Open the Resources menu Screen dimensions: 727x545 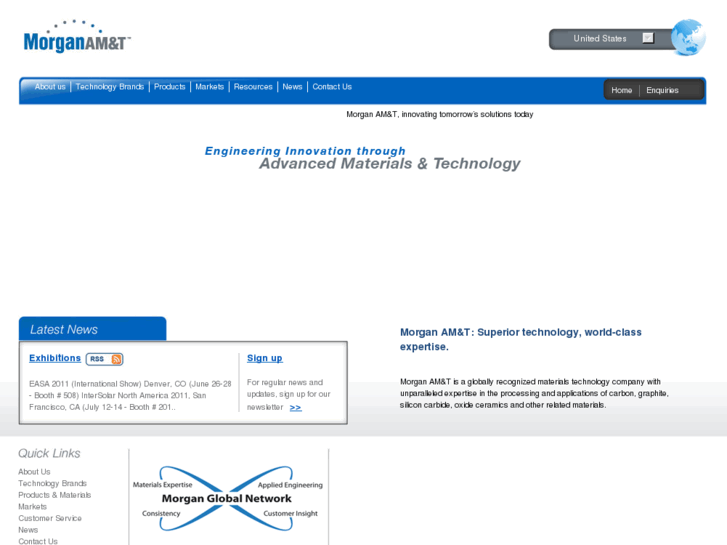click(253, 87)
